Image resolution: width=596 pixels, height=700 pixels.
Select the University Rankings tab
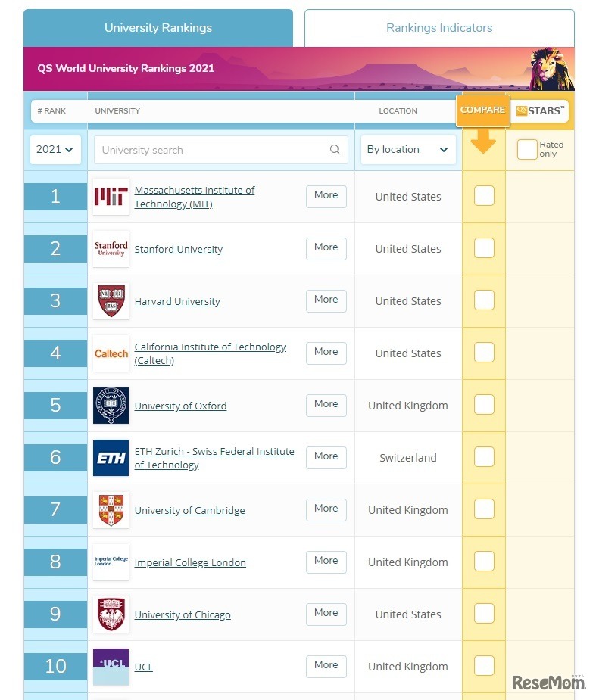158,27
